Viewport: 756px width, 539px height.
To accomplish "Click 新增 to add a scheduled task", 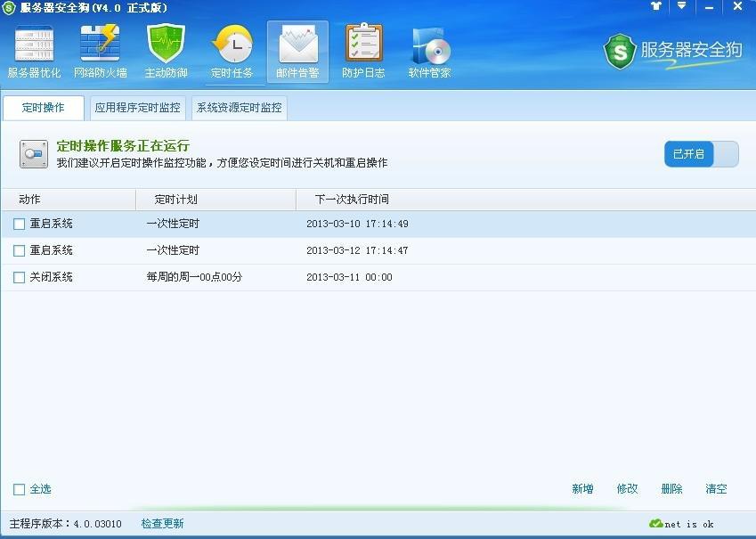I will (x=582, y=488).
